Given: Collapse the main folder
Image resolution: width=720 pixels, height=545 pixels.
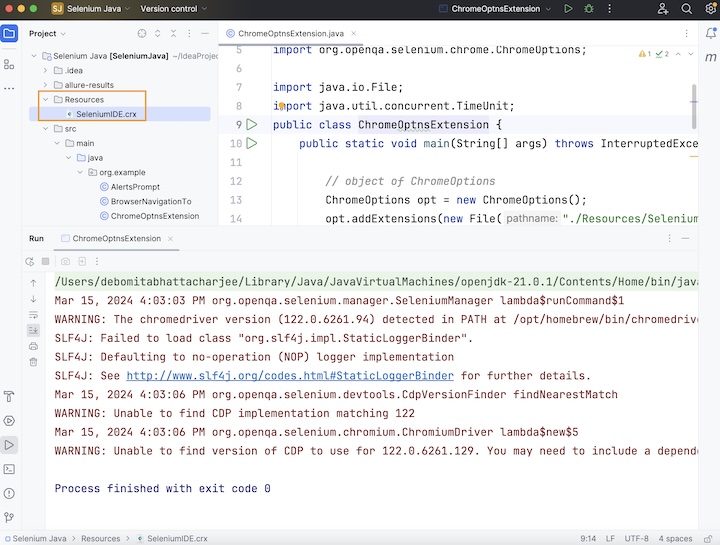Looking at the screenshot, I should 57,143.
